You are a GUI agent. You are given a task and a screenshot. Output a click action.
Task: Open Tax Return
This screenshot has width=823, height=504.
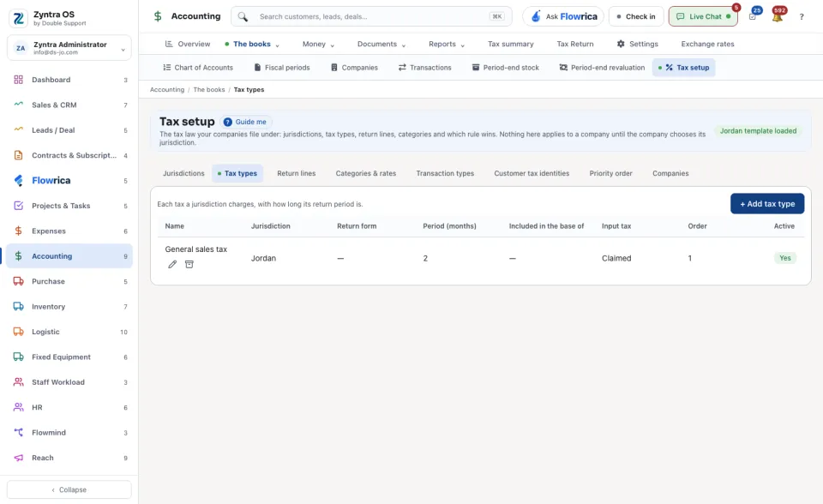575,44
